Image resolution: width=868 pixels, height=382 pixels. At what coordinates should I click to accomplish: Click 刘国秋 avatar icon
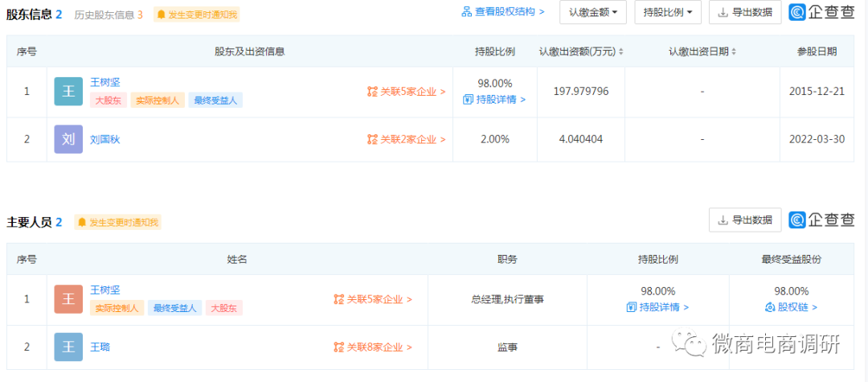pyautogui.click(x=68, y=139)
